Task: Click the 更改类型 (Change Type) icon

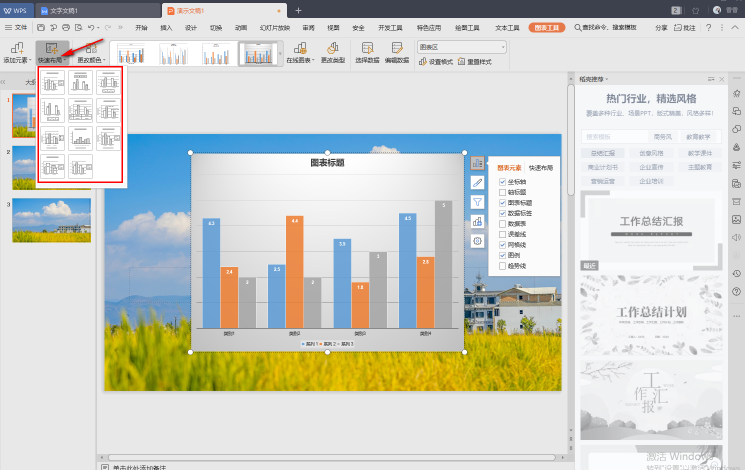Action: [334, 47]
